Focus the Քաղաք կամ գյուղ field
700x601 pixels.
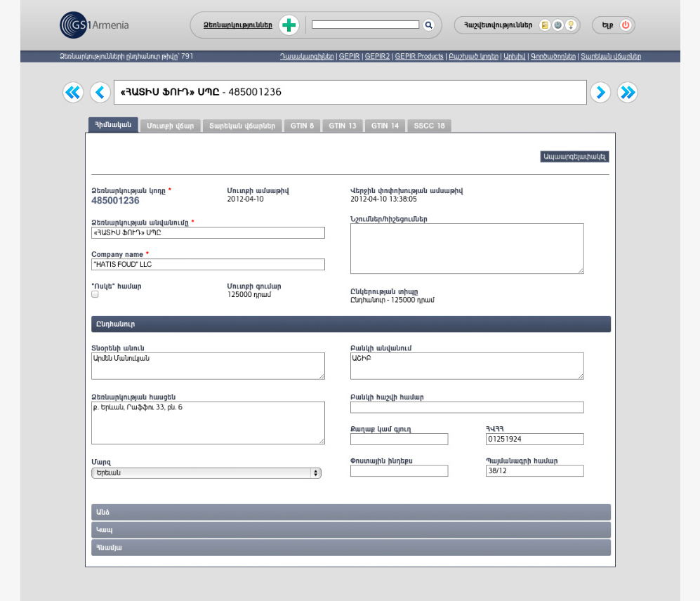[399, 439]
